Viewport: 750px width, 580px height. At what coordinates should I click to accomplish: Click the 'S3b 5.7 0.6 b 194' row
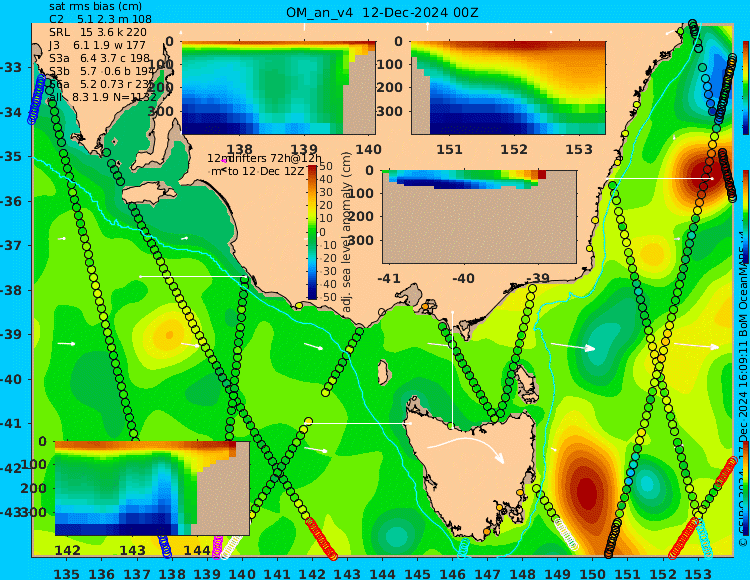[102, 71]
